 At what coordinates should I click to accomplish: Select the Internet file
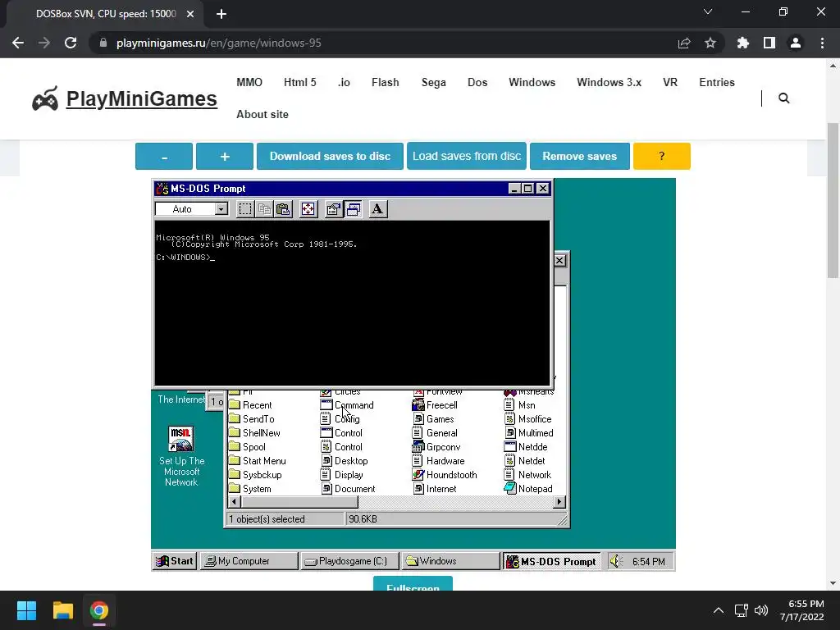click(435, 489)
